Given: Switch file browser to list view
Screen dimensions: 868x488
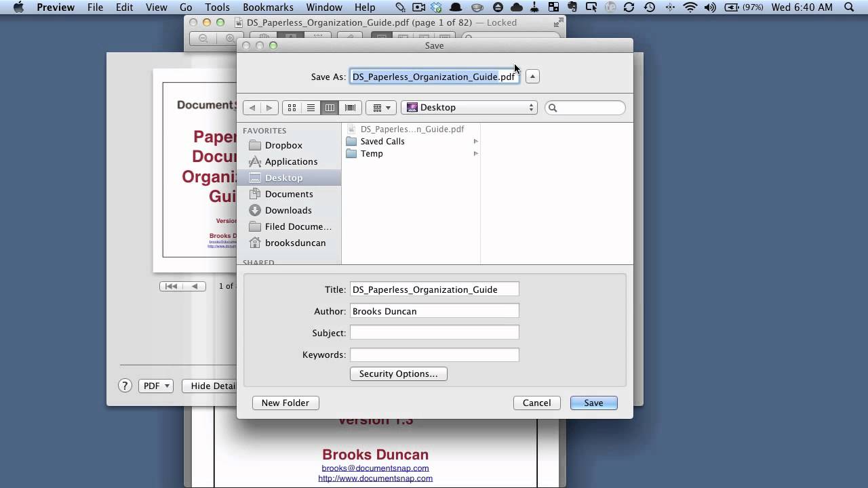Looking at the screenshot, I should click(x=311, y=108).
